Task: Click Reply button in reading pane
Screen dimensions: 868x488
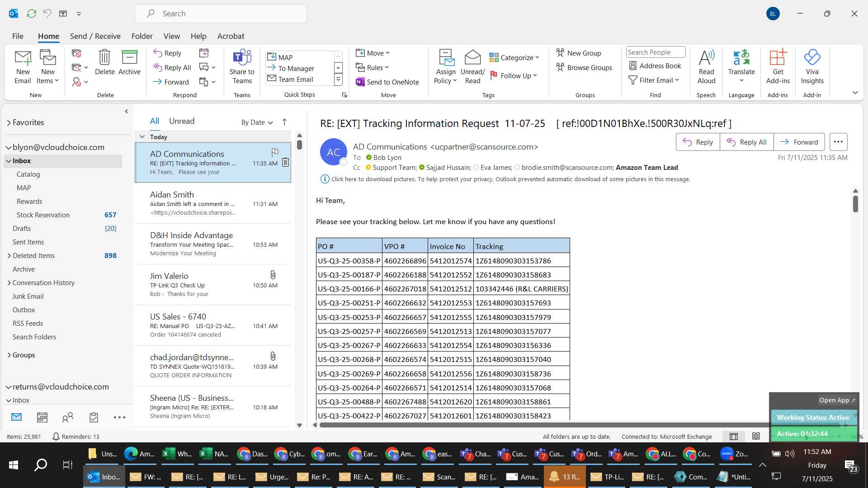Action: (698, 142)
